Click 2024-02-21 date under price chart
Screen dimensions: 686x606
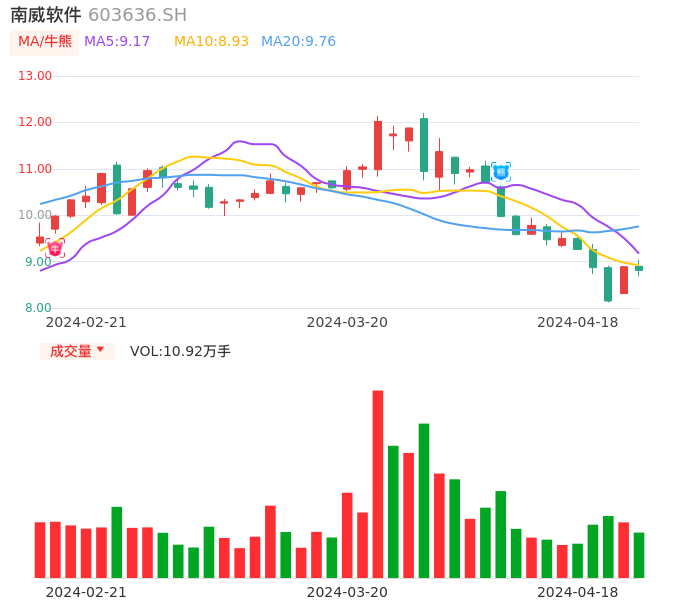[x=86, y=322]
